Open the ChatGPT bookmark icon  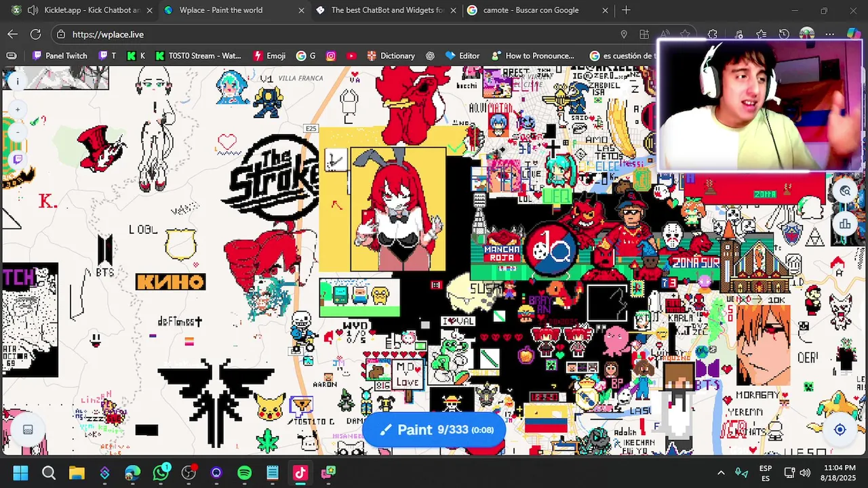pyautogui.click(x=430, y=56)
